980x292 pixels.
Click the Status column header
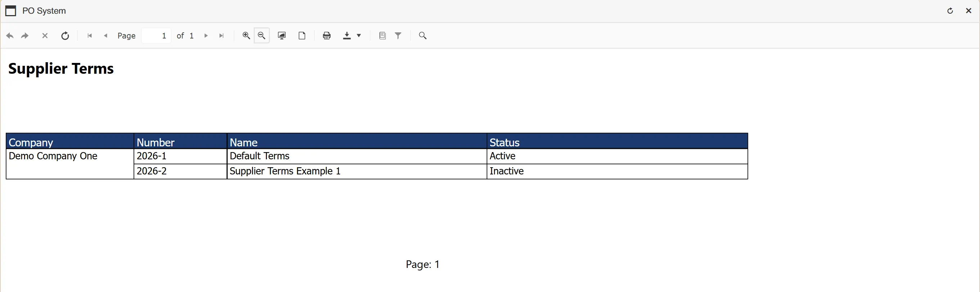point(618,141)
